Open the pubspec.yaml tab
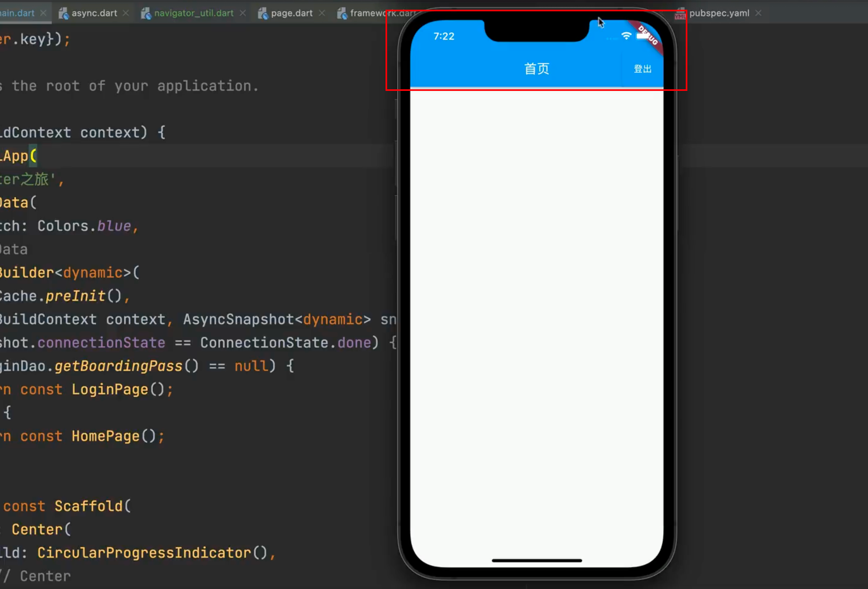Screen dimensions: 868x589 pos(719,13)
